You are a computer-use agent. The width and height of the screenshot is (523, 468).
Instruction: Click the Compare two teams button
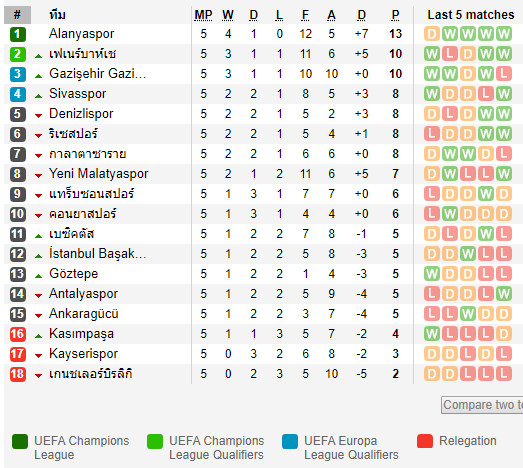482,405
